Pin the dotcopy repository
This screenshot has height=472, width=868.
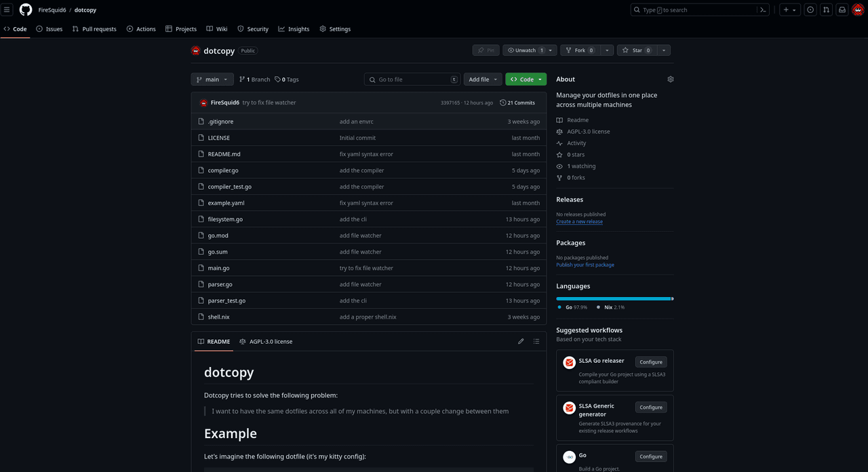click(486, 50)
